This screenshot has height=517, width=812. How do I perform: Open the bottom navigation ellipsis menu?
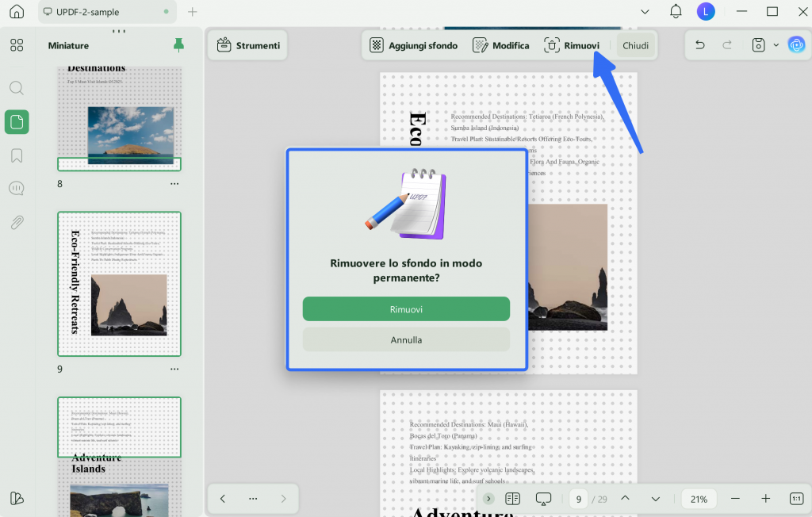tap(253, 498)
